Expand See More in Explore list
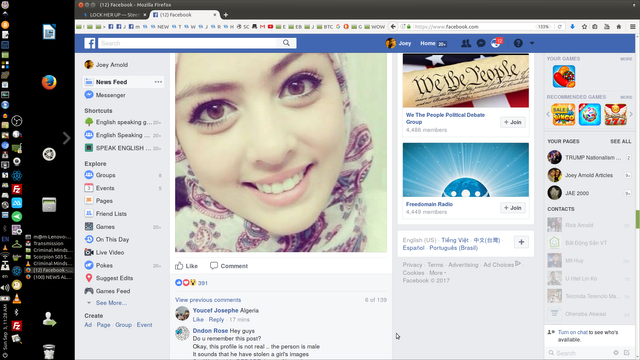The image size is (640, 360). pyautogui.click(x=111, y=303)
